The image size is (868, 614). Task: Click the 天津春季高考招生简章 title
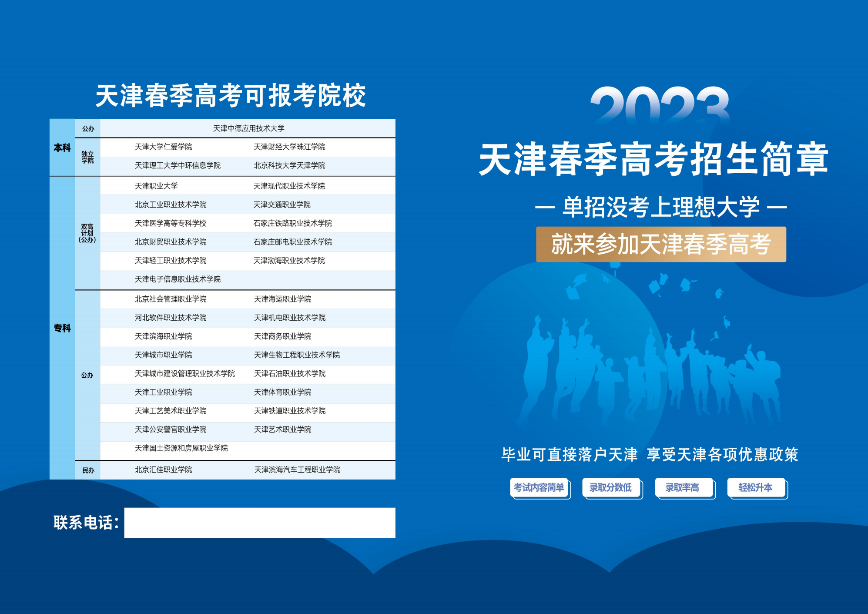point(654,159)
